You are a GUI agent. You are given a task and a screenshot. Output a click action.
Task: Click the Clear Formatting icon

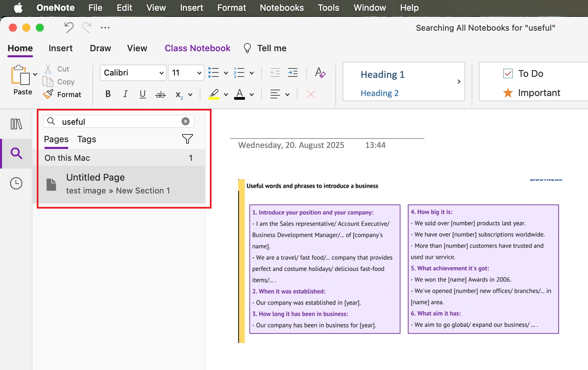click(320, 72)
